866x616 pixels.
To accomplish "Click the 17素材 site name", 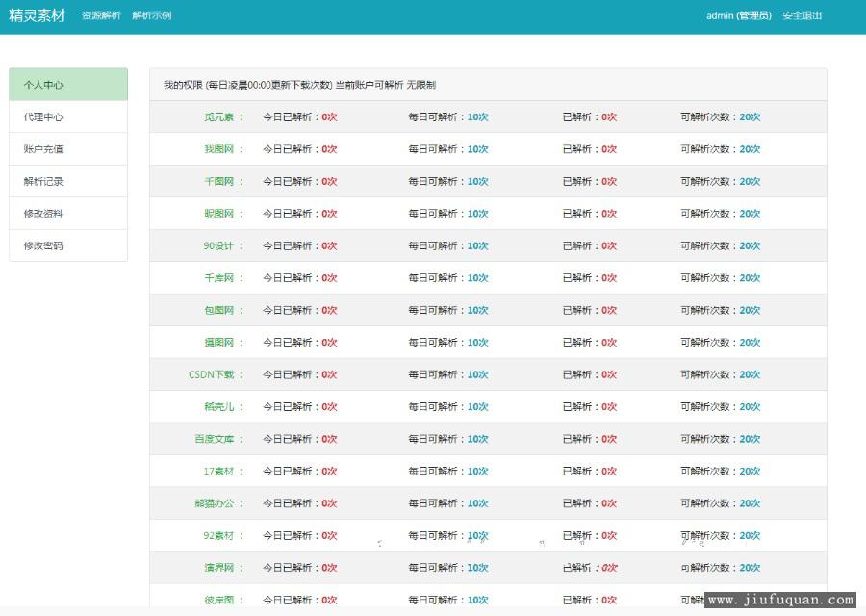I will (218, 471).
